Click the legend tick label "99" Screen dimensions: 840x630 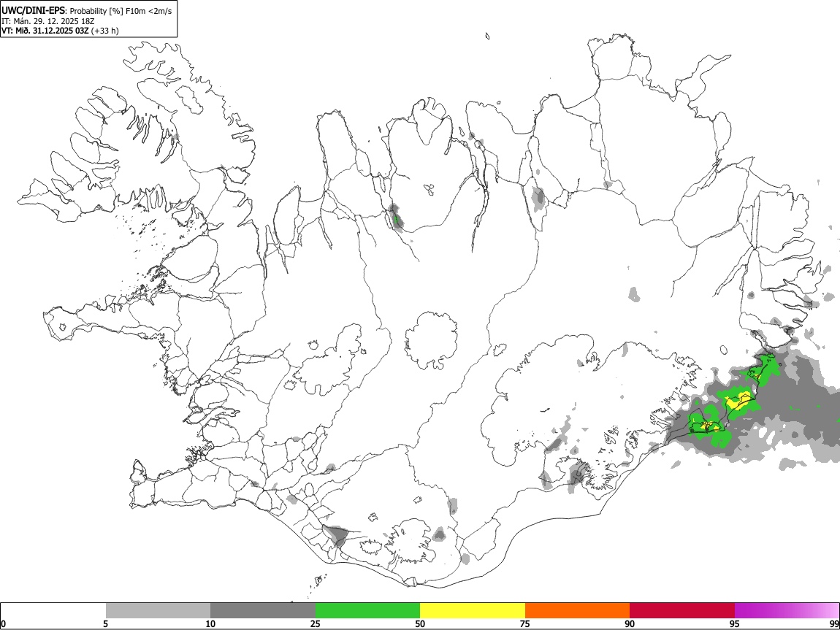pyautogui.click(x=834, y=623)
